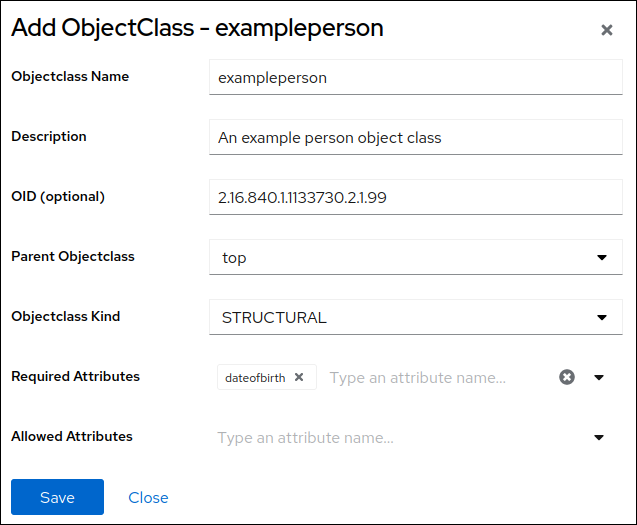
Task: Click the OID field with 2.16.840 value
Action: point(415,197)
